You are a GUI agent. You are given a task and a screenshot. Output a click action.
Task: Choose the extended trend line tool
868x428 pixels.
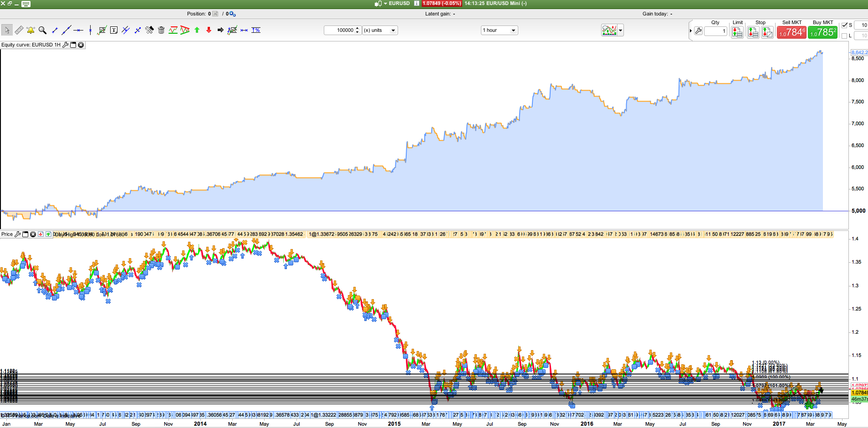coord(66,30)
